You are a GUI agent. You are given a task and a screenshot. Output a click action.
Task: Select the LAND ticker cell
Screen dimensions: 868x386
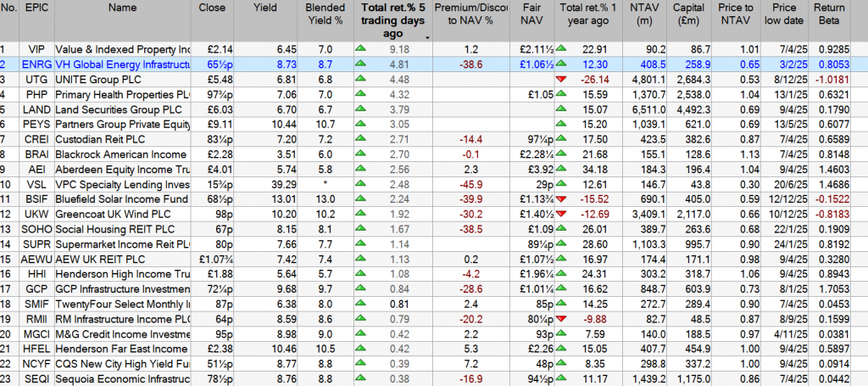(x=36, y=109)
